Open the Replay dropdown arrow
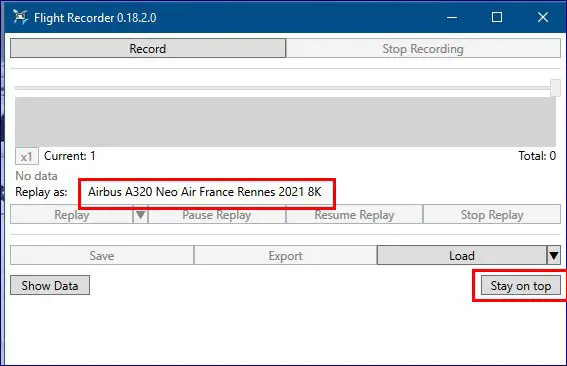Image resolution: width=567 pixels, height=366 pixels. [x=141, y=215]
